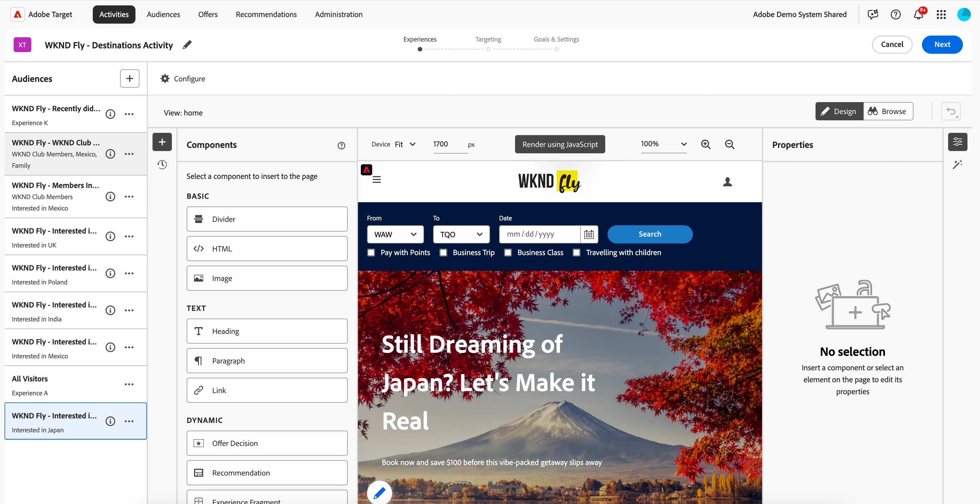980x504 pixels.
Task: Click the device width 1700 field
Action: pyautogui.click(x=450, y=144)
